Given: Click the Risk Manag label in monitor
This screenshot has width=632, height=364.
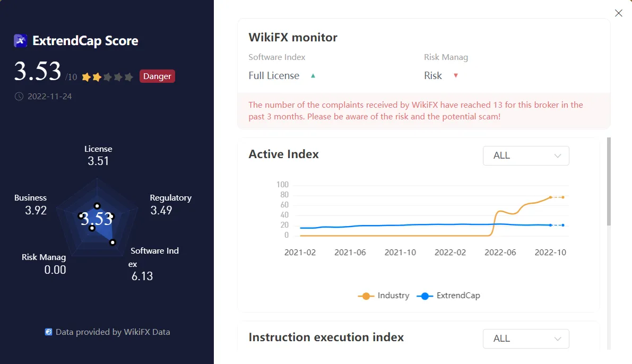Looking at the screenshot, I should coord(446,57).
